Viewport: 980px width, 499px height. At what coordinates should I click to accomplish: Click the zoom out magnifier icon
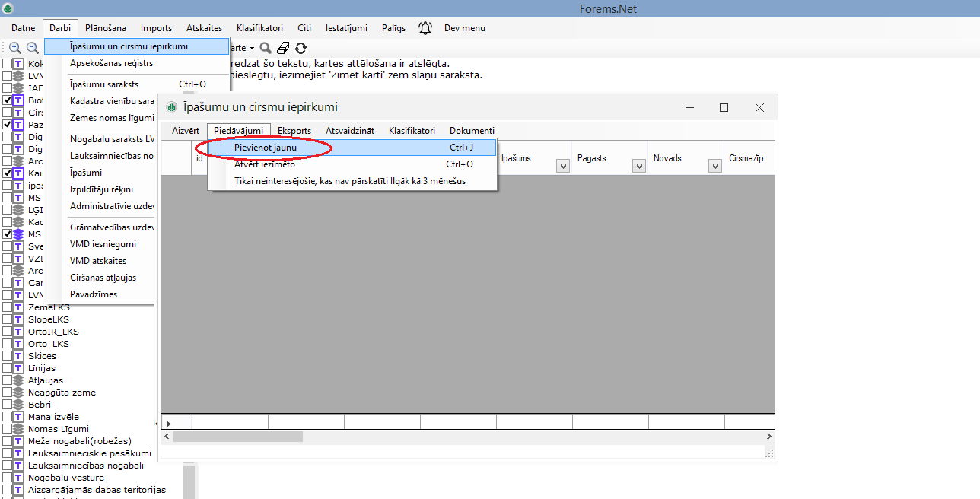pos(33,47)
